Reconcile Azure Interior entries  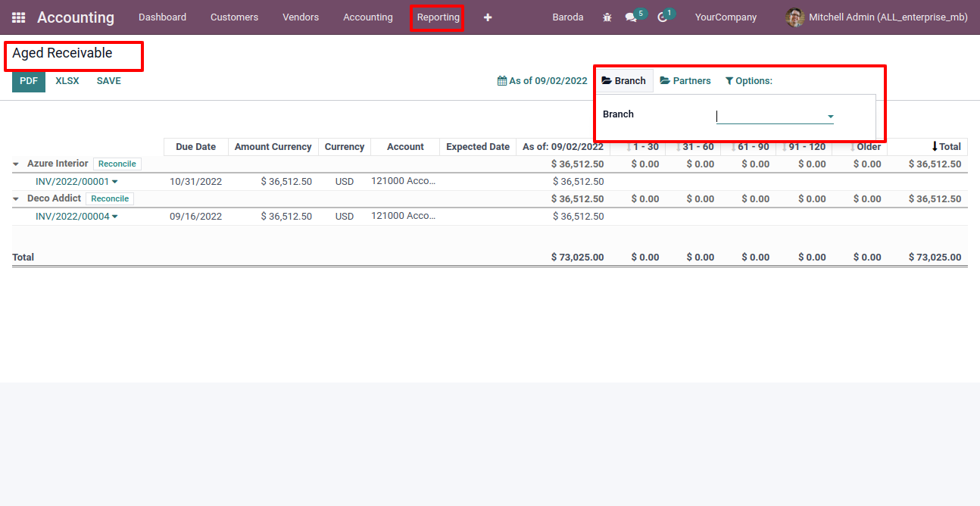pos(117,164)
